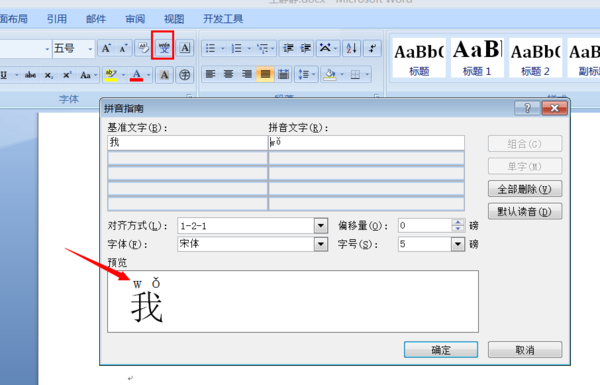
Task: Click the 全部删除 button
Action: tap(525, 189)
